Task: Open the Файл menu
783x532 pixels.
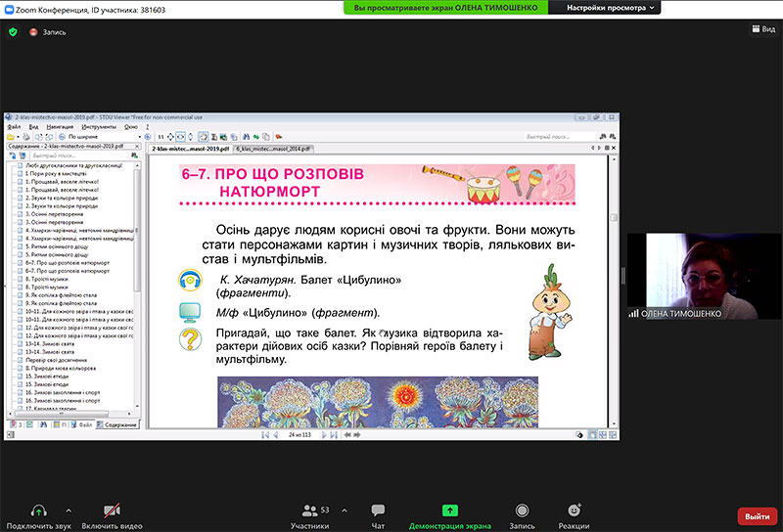Action: coord(14,127)
